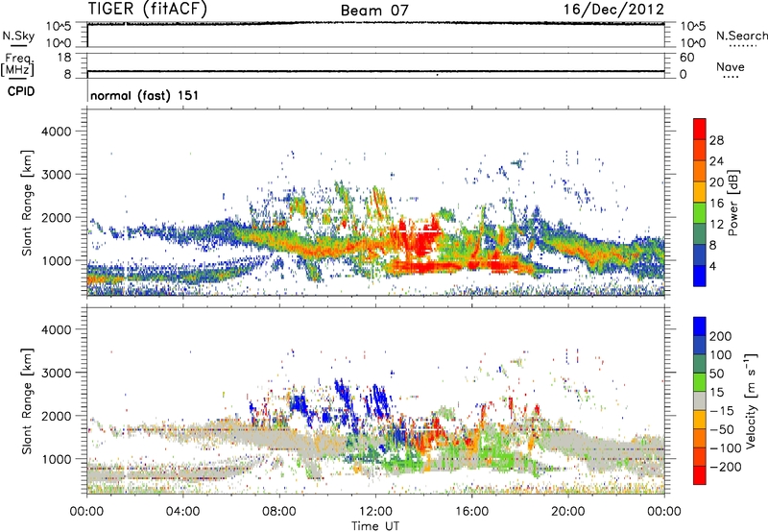The image size is (768, 532).
Task: Click the plot title 'TIGER (fitACF)'
Action: pos(148,9)
